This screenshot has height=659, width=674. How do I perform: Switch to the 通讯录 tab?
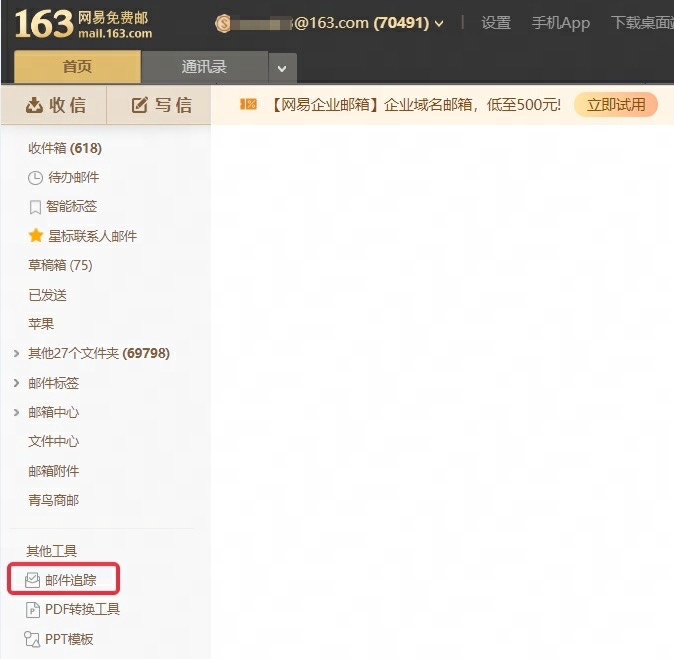point(204,67)
